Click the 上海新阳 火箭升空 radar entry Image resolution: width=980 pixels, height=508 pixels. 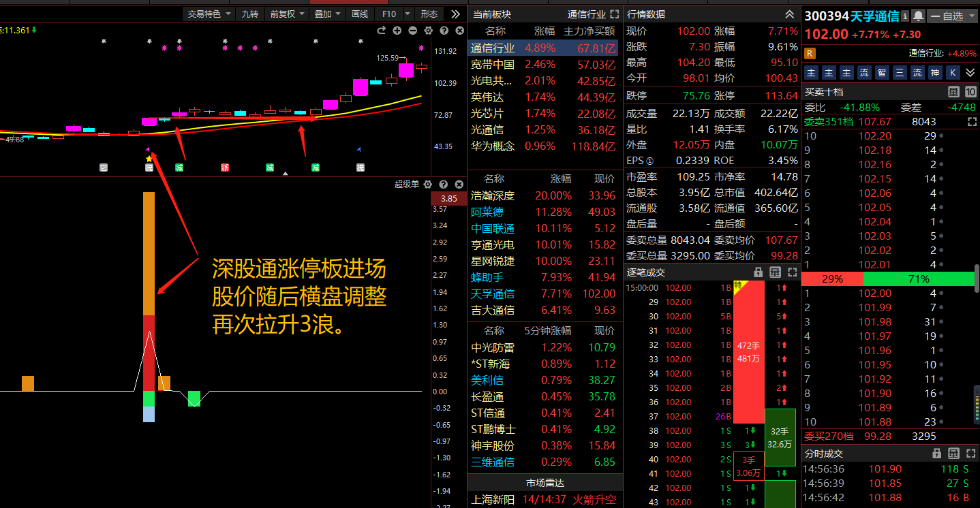[x=545, y=500]
